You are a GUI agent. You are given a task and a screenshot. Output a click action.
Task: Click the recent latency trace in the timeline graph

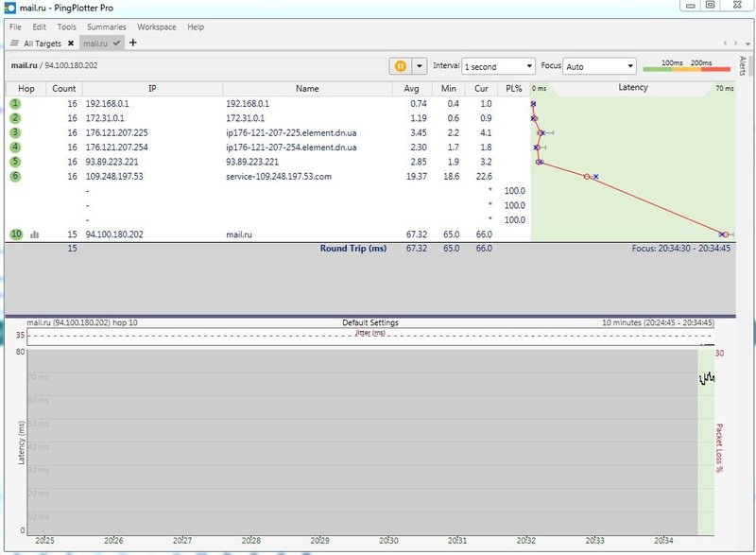coord(707,378)
